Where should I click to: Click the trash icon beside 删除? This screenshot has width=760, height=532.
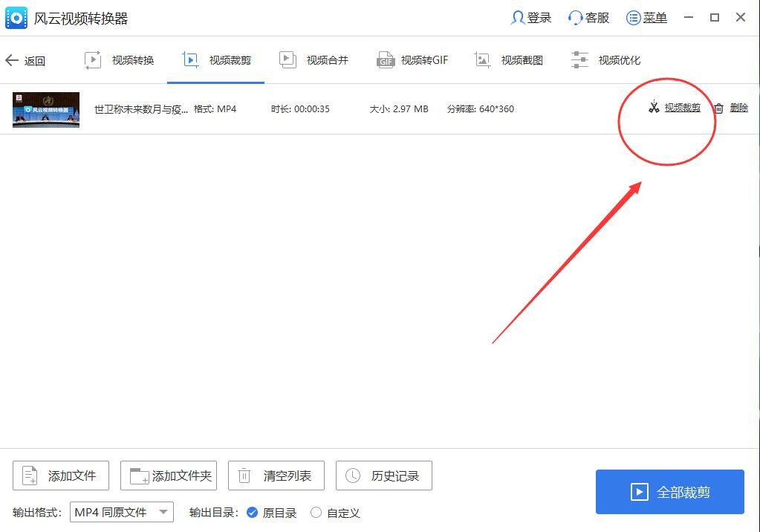[x=719, y=108]
